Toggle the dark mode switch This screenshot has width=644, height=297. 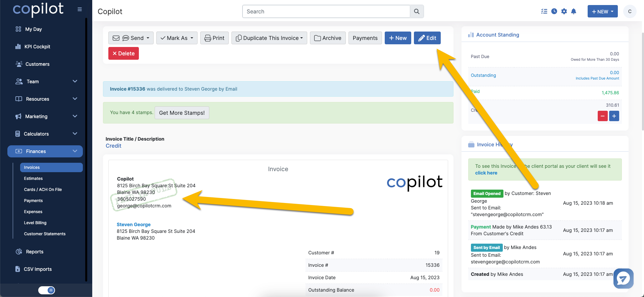click(47, 290)
